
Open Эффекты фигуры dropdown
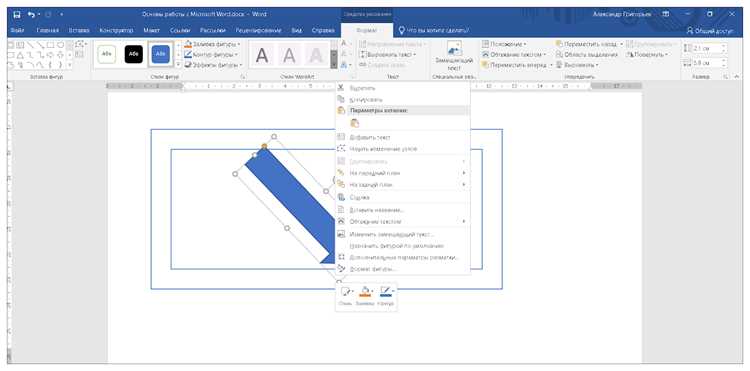[213, 65]
